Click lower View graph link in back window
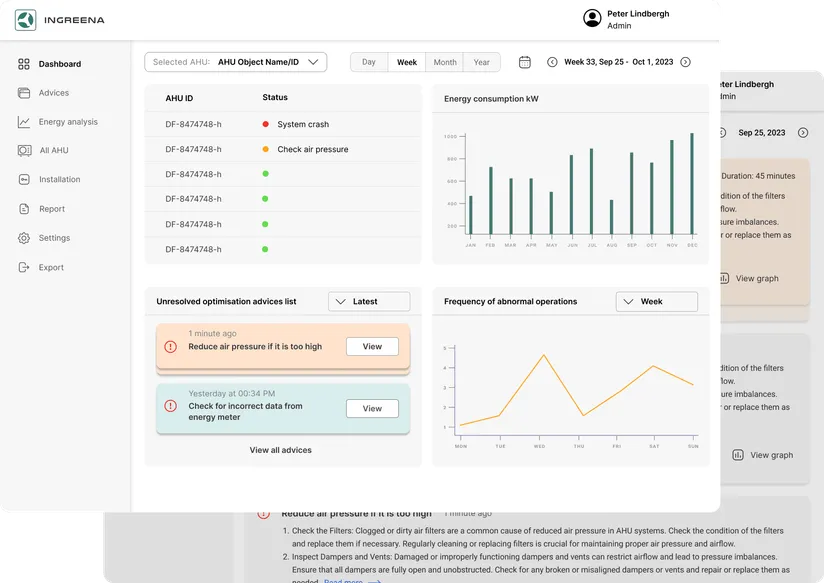 (x=771, y=455)
